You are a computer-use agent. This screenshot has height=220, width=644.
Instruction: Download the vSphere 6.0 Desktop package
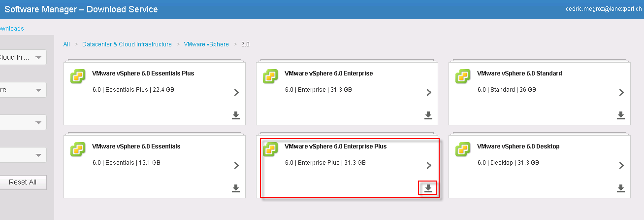621,188
